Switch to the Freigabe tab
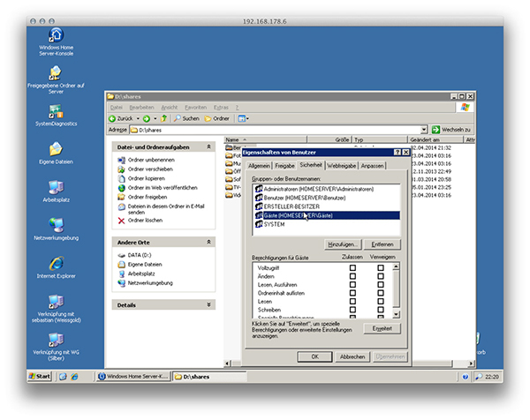 pyautogui.click(x=284, y=166)
